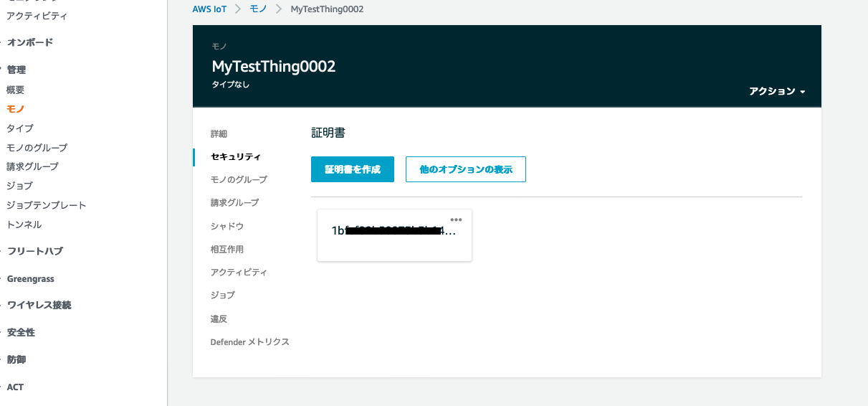
Task: Open 概要 in left sidebar
Action: (16, 90)
